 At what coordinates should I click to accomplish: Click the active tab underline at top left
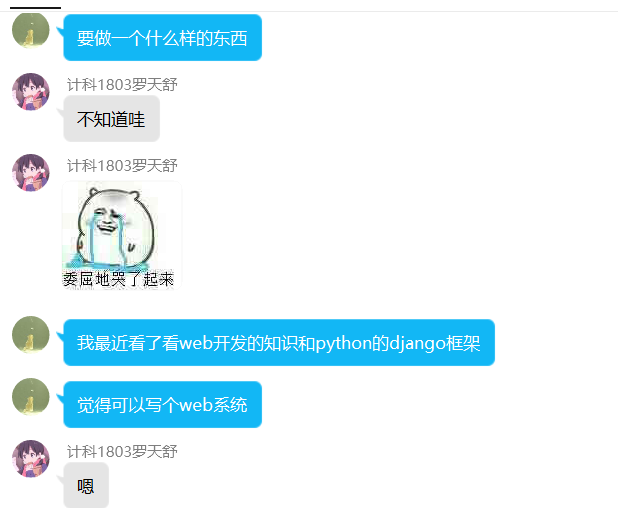(x=35, y=7)
